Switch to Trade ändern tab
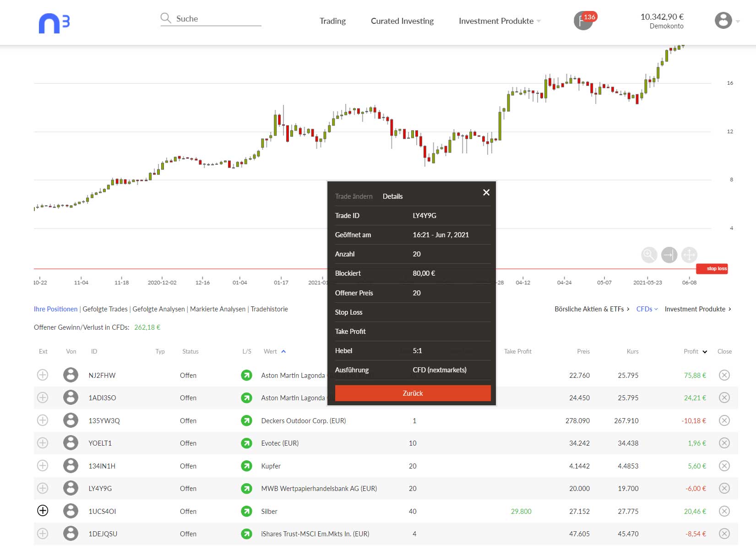The width and height of the screenshot is (756, 556). click(x=354, y=196)
